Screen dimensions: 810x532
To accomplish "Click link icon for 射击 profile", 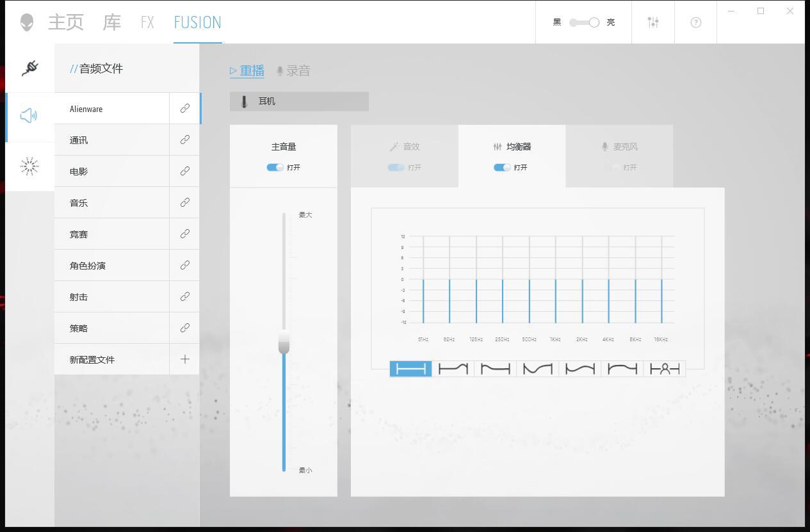I will click(185, 296).
